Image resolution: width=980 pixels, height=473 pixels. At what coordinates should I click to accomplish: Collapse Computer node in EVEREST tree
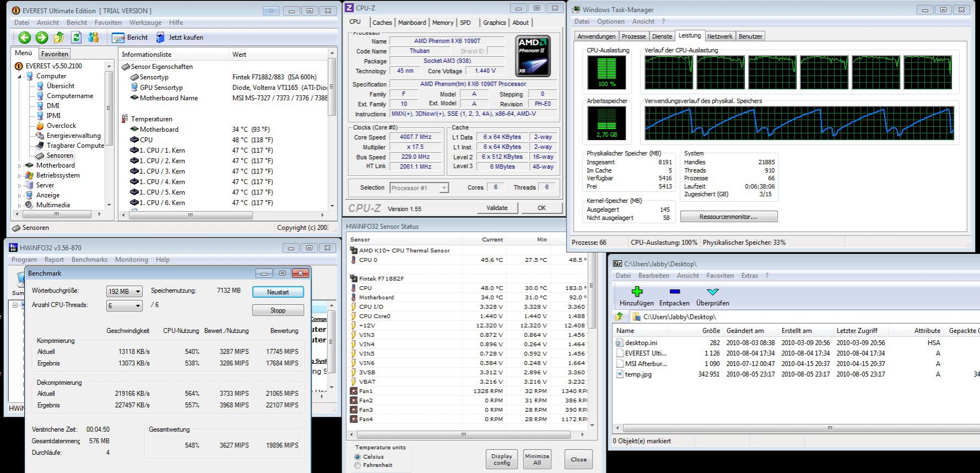click(x=20, y=77)
